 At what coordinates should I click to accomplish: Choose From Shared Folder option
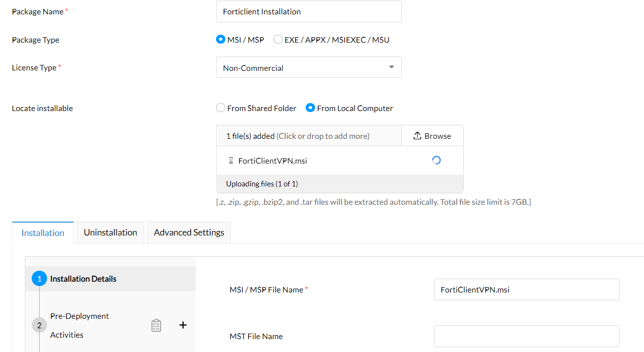(x=221, y=108)
